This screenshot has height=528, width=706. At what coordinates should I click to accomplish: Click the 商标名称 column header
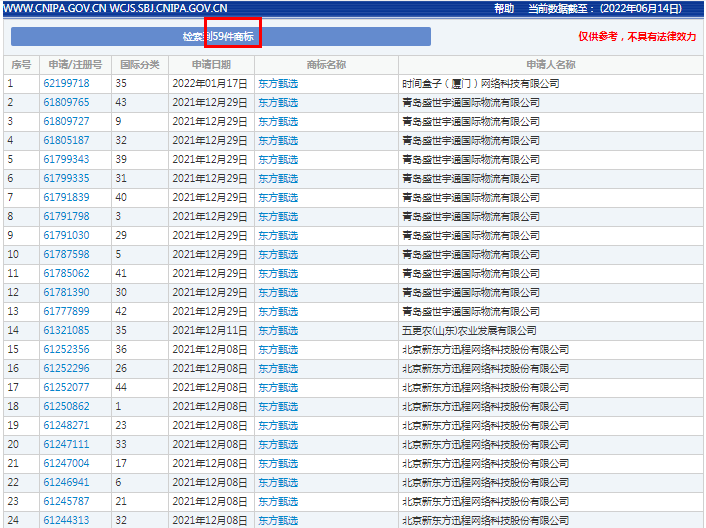tap(326, 65)
